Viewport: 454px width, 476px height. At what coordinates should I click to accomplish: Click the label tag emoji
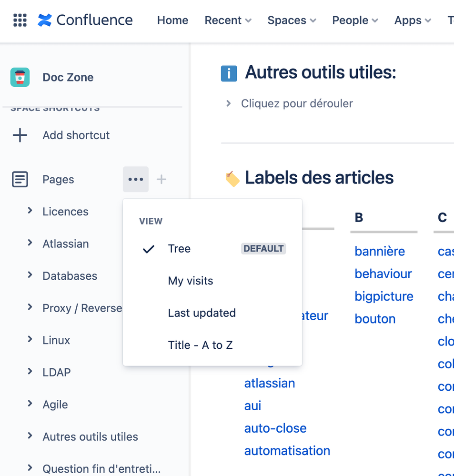(x=232, y=179)
